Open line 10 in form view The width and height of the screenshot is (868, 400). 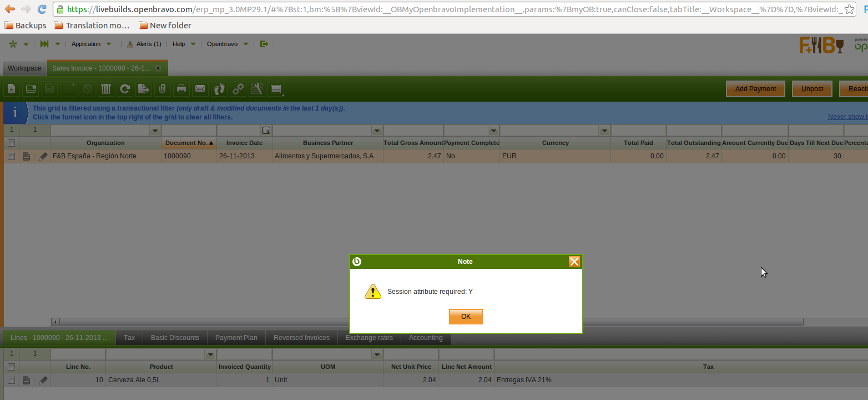tap(26, 380)
